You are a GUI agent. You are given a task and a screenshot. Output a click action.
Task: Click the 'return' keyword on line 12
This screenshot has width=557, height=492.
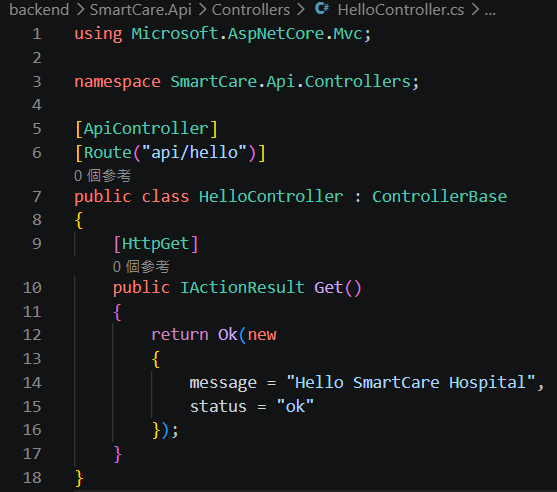pos(180,335)
